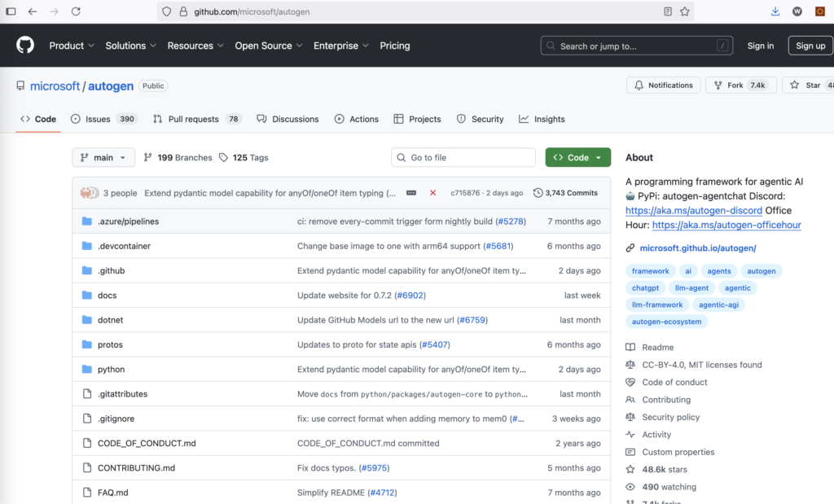
Task: Open the python folder
Action: click(x=111, y=369)
